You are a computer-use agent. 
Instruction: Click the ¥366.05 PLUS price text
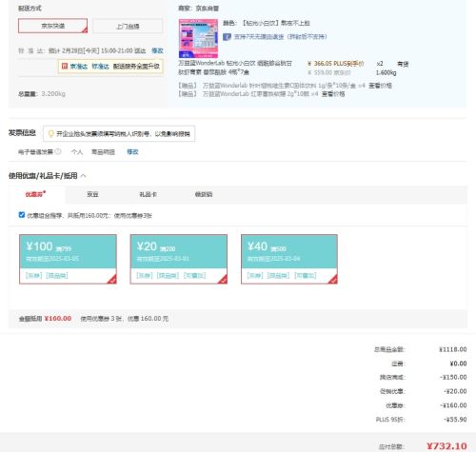point(336,64)
